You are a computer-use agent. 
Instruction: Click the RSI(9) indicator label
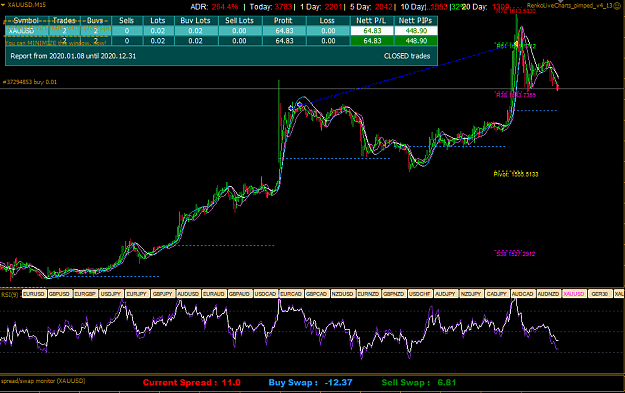click(x=10, y=294)
